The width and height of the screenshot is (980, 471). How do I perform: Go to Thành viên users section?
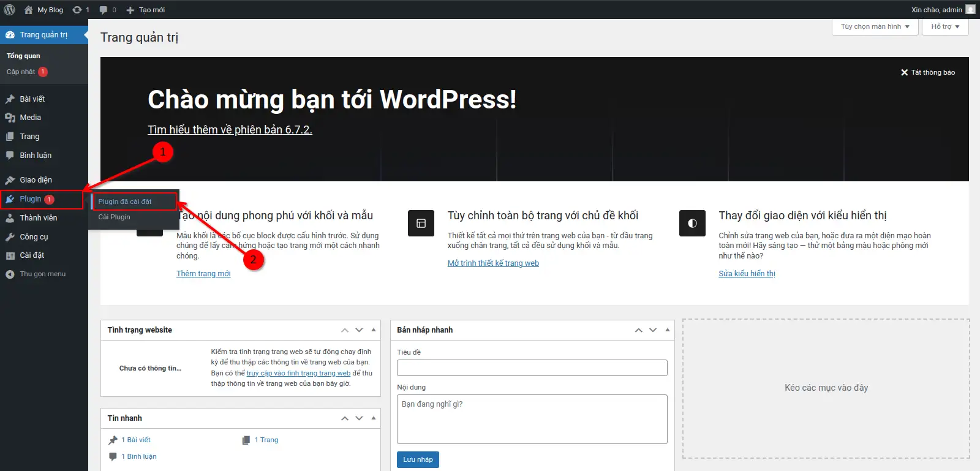click(38, 218)
